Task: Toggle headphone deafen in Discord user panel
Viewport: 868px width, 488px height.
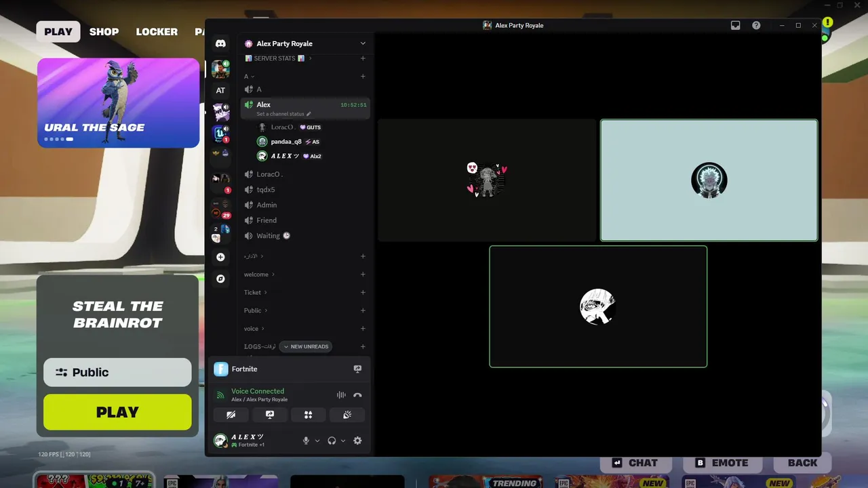Action: pos(332,441)
